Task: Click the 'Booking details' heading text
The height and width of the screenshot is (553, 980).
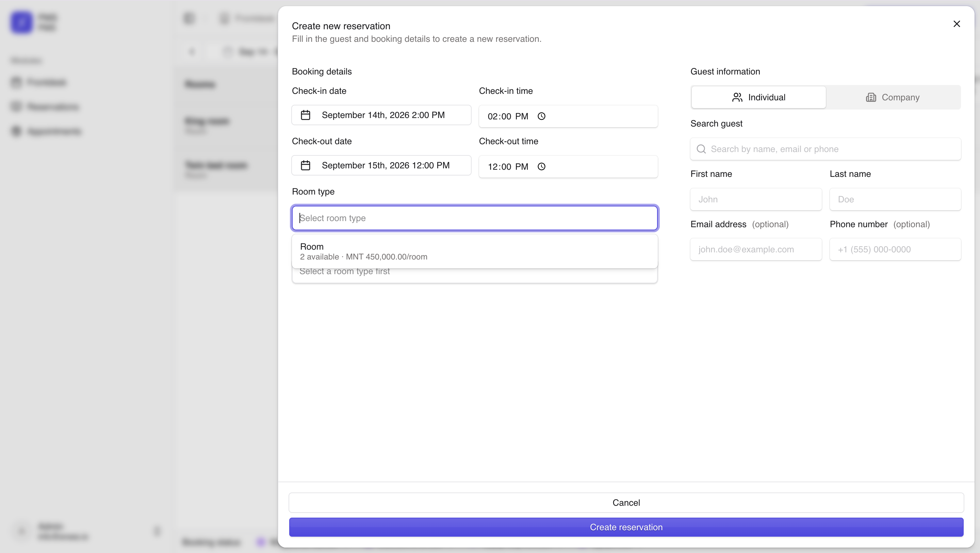Action: coord(322,71)
